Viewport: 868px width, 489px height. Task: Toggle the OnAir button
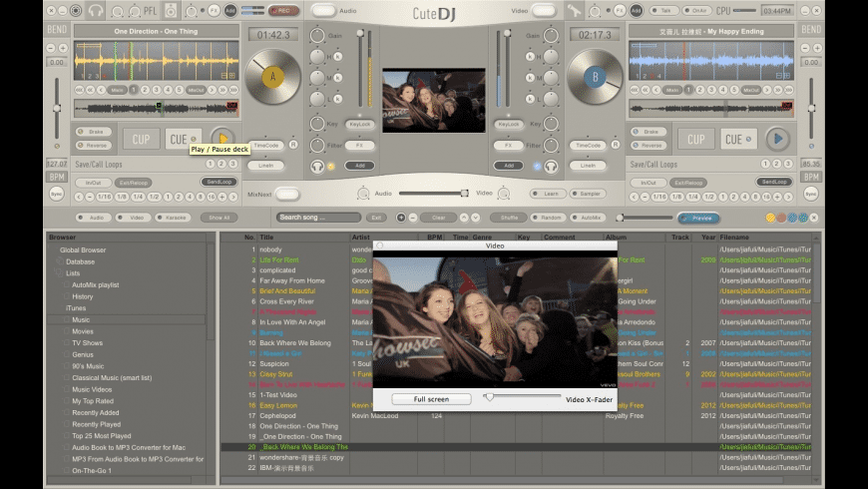click(696, 11)
